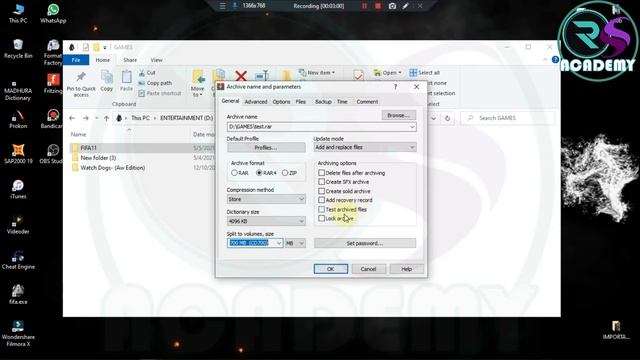The height and width of the screenshot is (360, 640).
Task: Click Cut in the Explorer clipboard group
Action: coord(147,73)
